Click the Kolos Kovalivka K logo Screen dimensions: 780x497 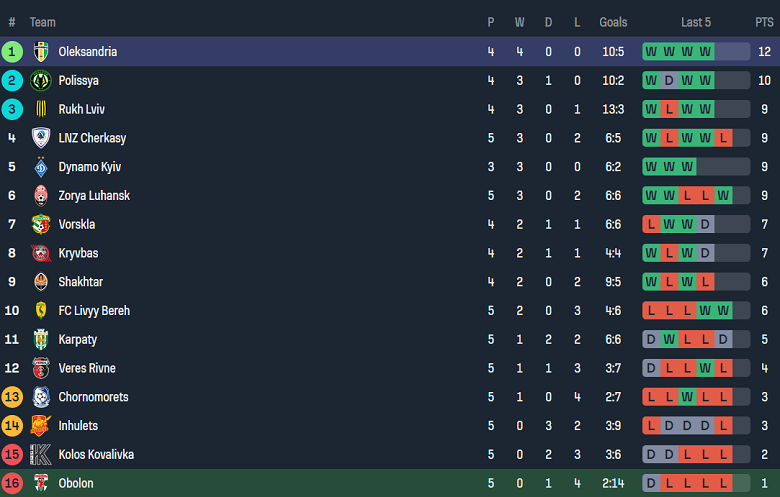tap(41, 454)
